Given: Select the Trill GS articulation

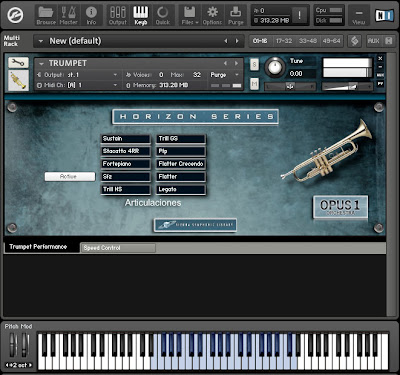Looking at the screenshot, I should pos(181,139).
